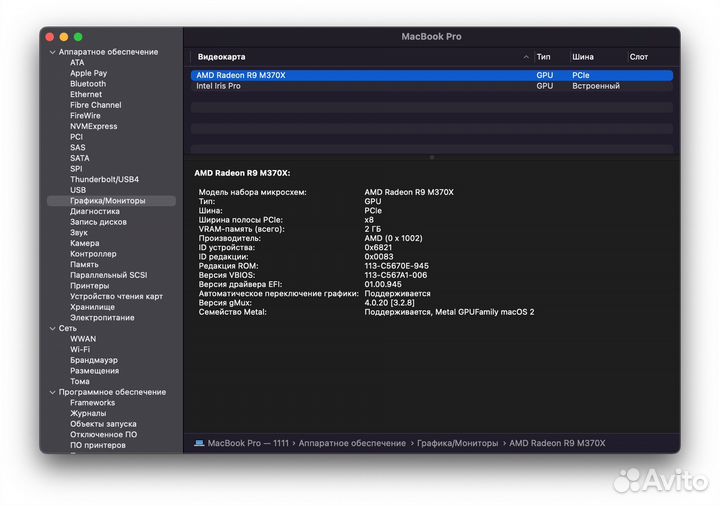Open the Ethernet entry
Screen dimensions: 720x506
(86, 94)
